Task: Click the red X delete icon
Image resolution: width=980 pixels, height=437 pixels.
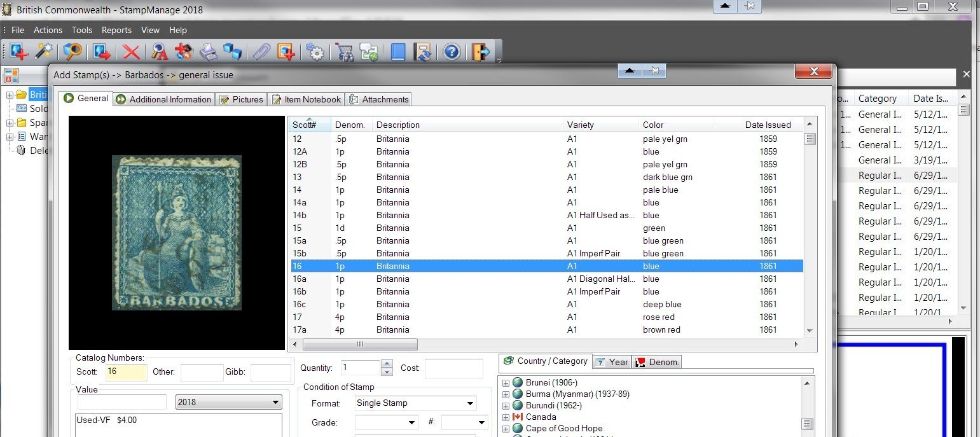Action: (131, 52)
